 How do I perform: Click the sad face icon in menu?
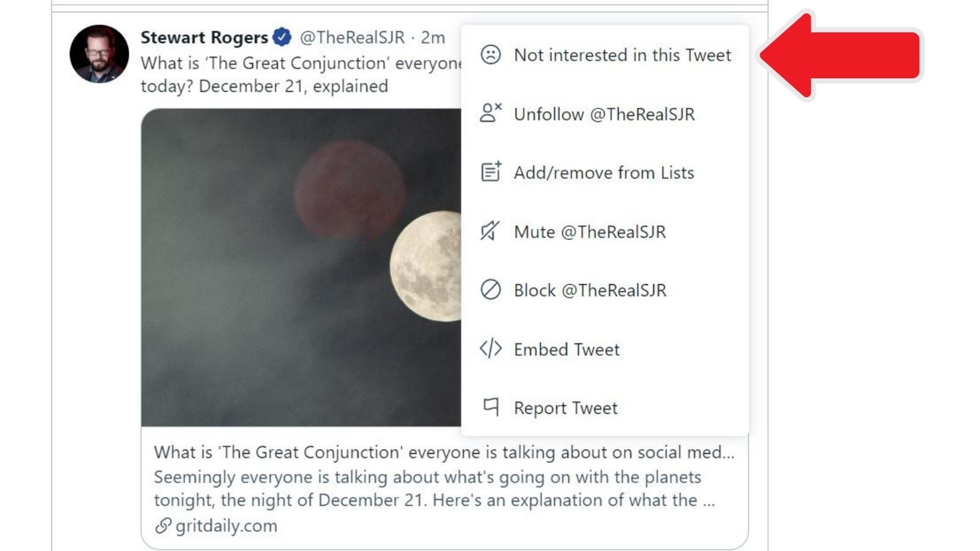491,54
